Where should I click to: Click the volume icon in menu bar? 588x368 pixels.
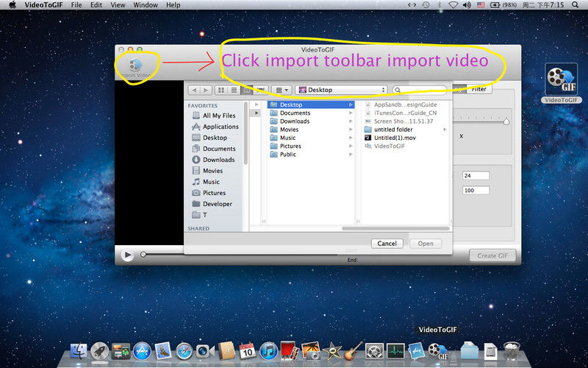[467, 5]
